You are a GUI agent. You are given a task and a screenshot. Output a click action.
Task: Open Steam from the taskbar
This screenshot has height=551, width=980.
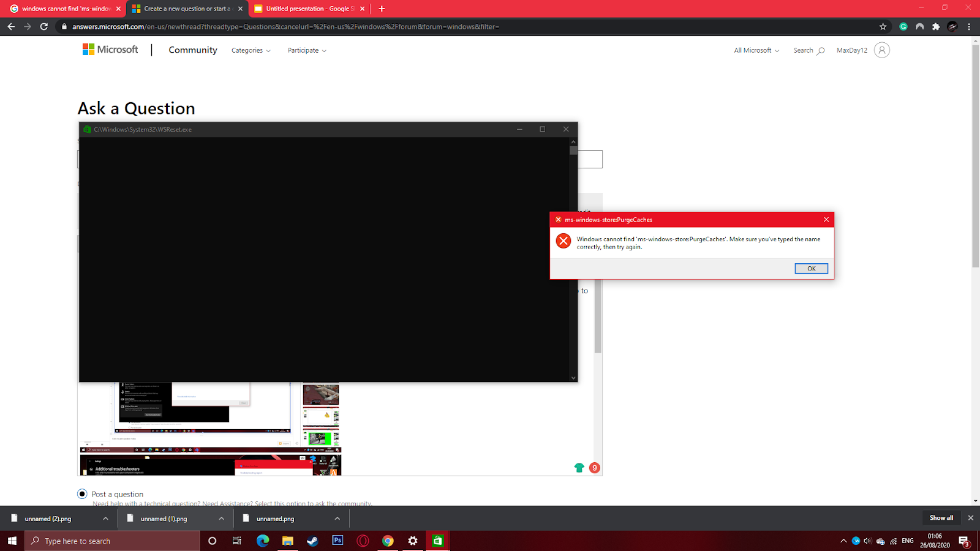(312, 541)
